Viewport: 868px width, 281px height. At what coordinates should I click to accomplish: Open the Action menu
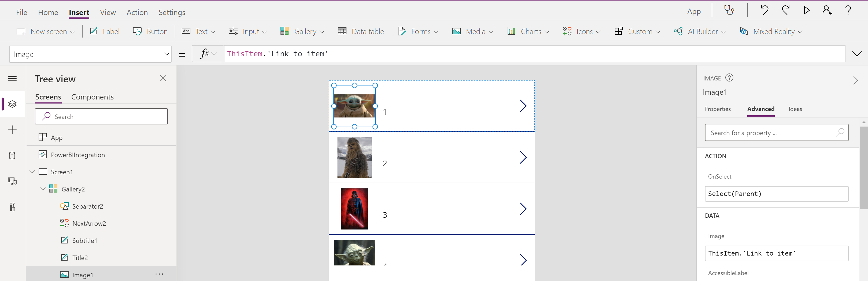pyautogui.click(x=137, y=12)
